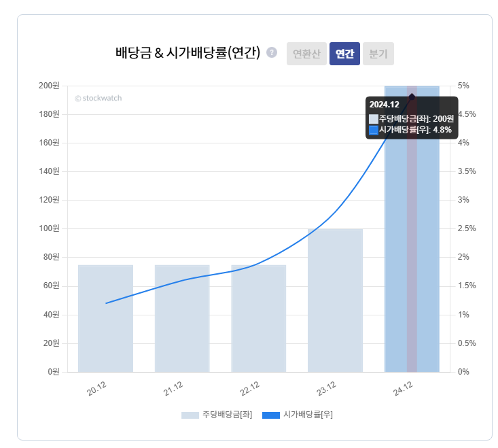Click the 2024.12 yield data point marker
Screen dimensions: 498x448
pos(412,97)
